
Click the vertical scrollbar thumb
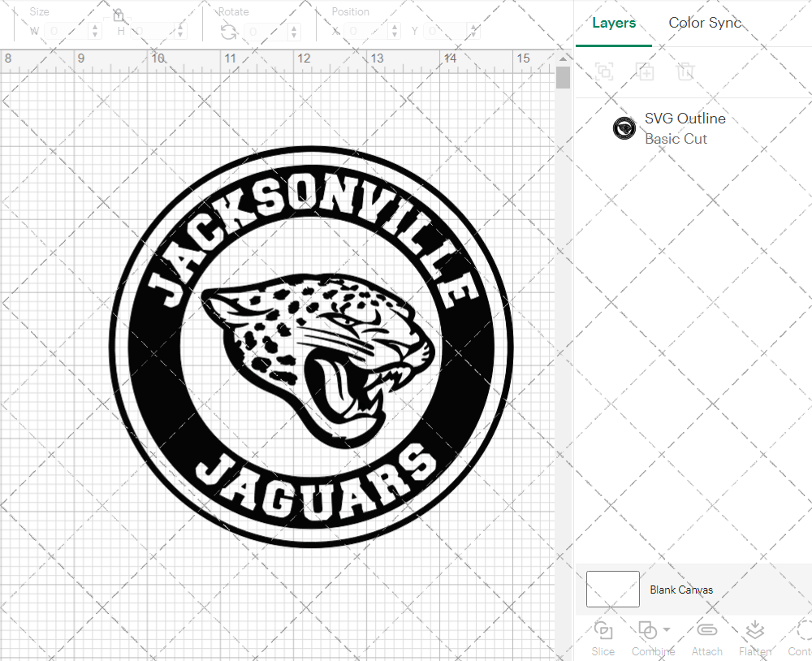(563, 78)
